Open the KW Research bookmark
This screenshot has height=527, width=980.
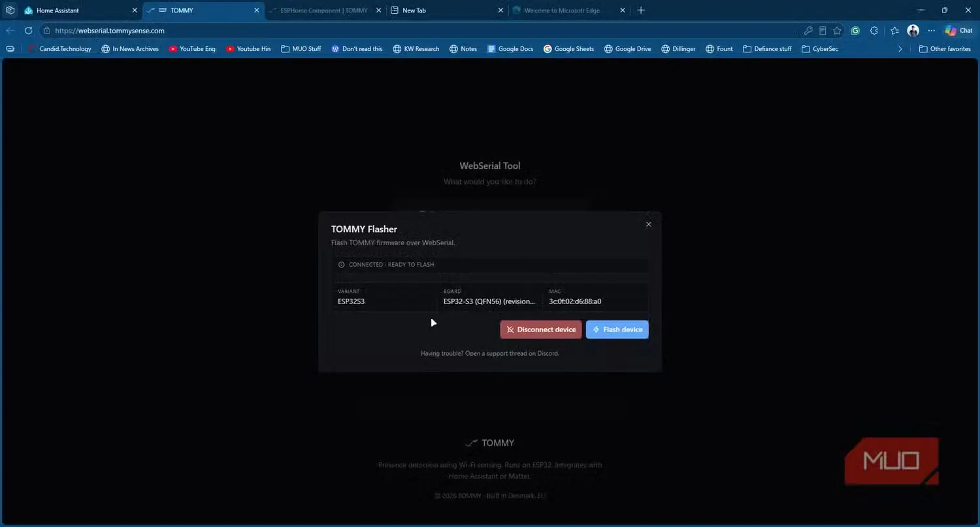[416, 49]
